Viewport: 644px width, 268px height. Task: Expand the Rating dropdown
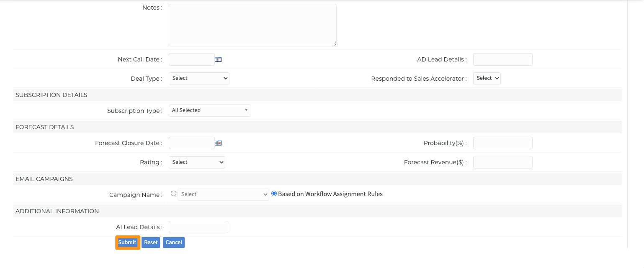coord(197,162)
